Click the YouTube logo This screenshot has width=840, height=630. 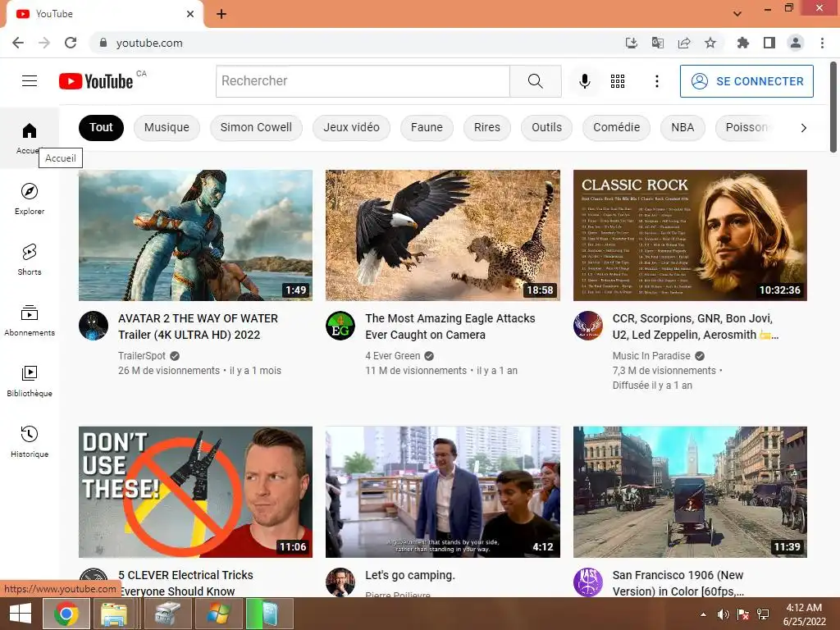point(96,81)
